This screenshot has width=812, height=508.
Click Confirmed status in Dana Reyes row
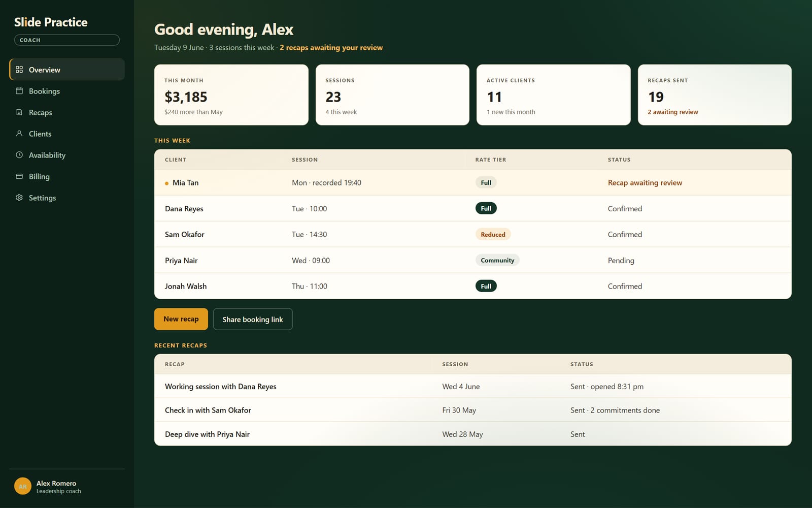(625, 209)
